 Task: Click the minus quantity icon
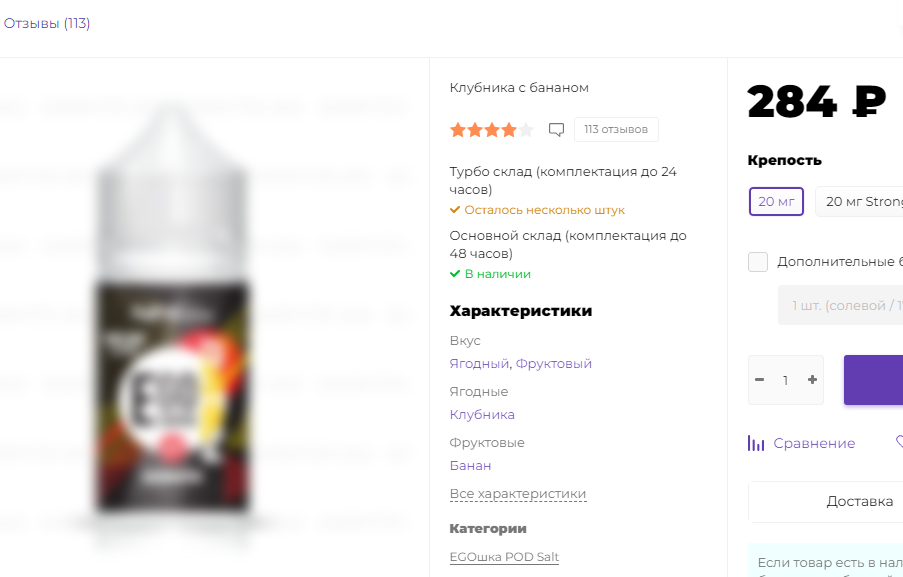coord(760,379)
